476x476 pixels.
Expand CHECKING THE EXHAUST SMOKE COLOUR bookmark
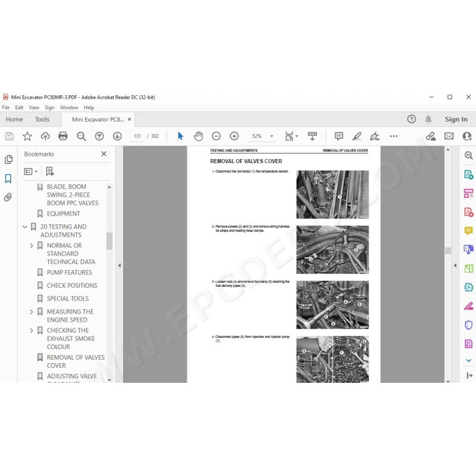[x=31, y=330]
